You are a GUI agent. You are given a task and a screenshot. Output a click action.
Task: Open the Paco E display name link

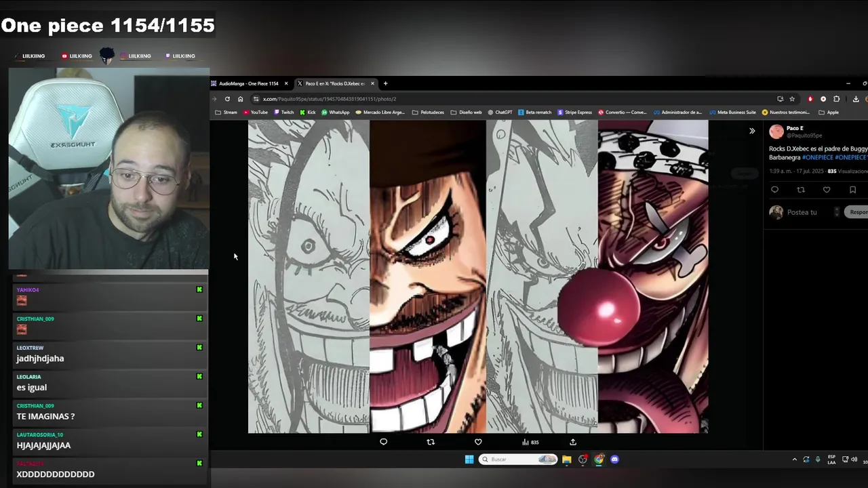click(x=795, y=128)
